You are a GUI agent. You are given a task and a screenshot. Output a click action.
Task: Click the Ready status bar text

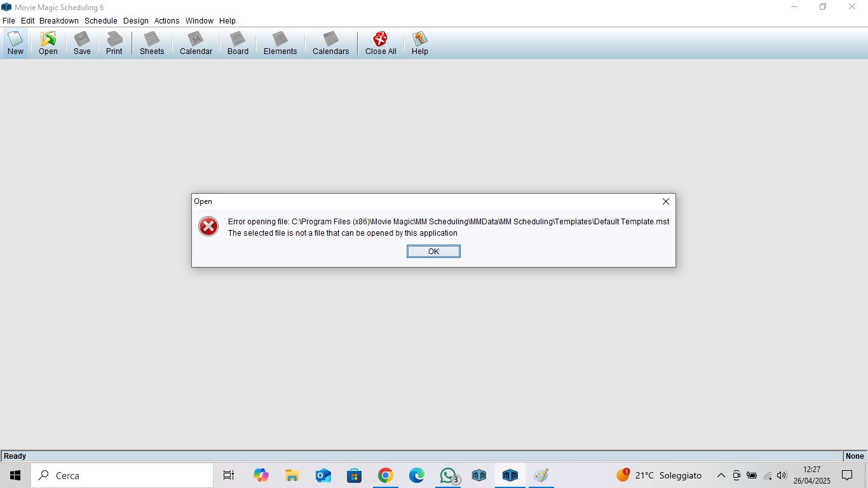coord(15,456)
